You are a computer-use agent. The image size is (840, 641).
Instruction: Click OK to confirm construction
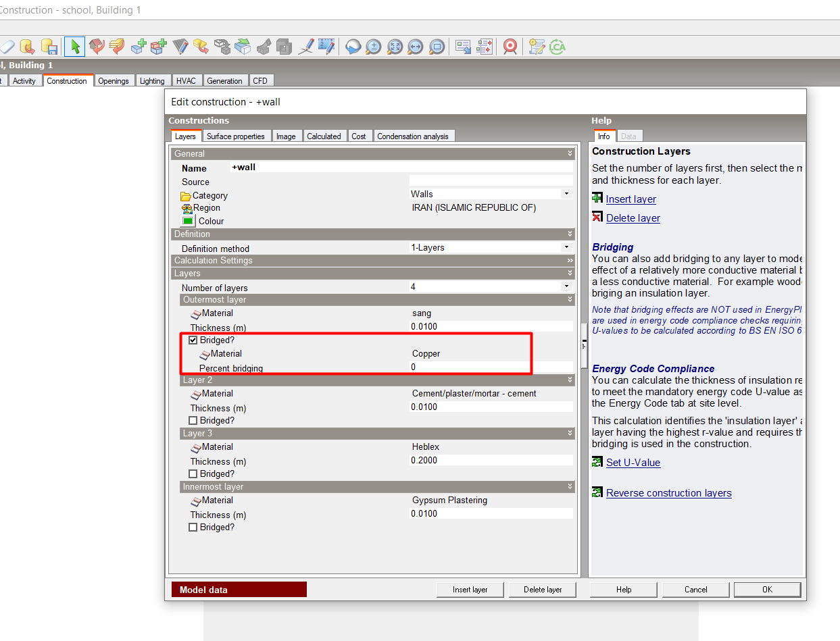click(x=767, y=590)
